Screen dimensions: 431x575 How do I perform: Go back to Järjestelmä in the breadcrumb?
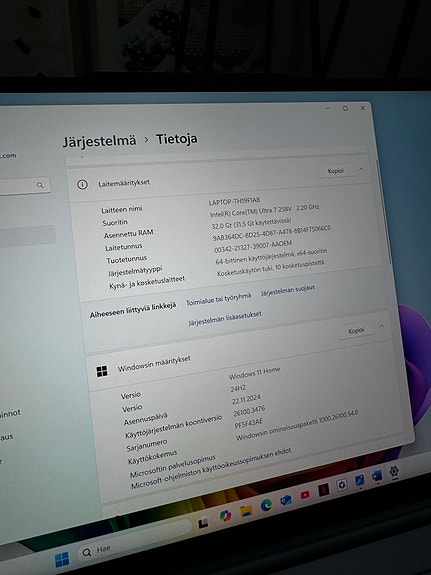tap(99, 141)
